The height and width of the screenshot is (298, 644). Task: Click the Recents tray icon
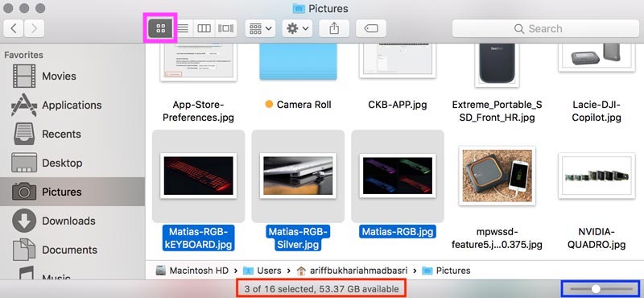pyautogui.click(x=24, y=134)
